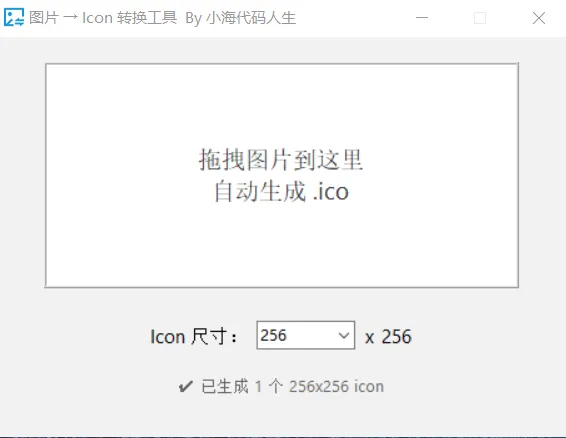The height and width of the screenshot is (438, 566).
Task: Select the 256 value in the size combo box
Action: point(274,335)
